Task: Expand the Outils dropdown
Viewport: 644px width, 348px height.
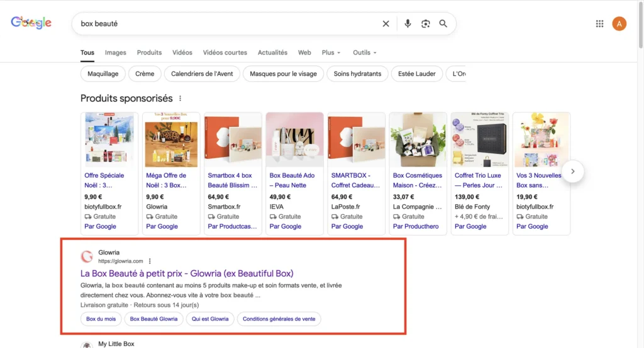Action: pos(365,53)
